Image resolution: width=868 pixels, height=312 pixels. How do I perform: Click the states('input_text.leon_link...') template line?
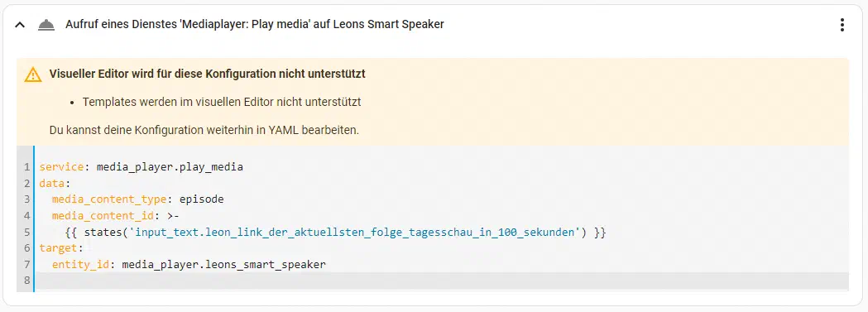335,233
